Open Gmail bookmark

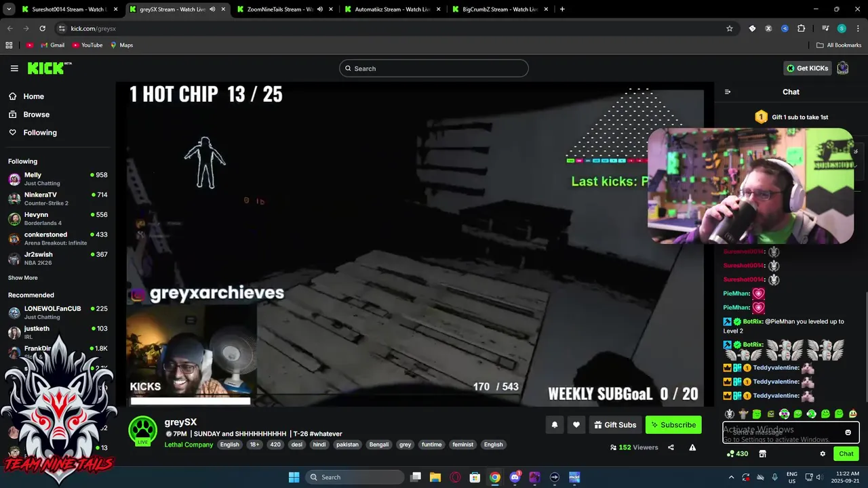pyautogui.click(x=52, y=45)
